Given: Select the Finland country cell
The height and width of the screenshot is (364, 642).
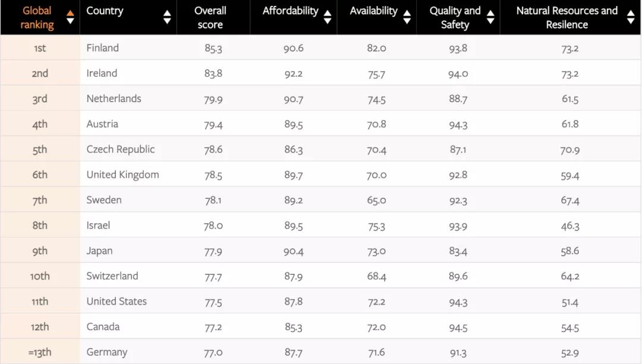Looking at the screenshot, I should pos(103,48).
